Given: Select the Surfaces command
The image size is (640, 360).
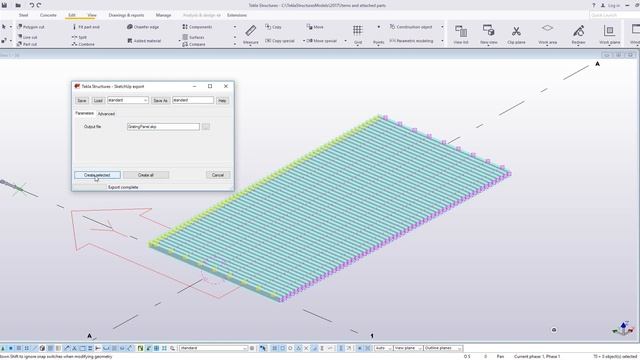Looking at the screenshot, I should pos(193,37).
